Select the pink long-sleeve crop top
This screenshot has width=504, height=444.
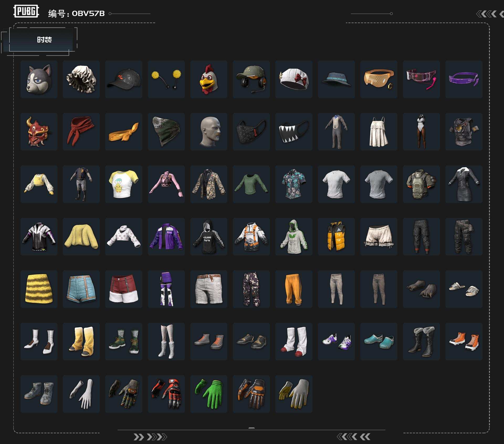pos(166,184)
